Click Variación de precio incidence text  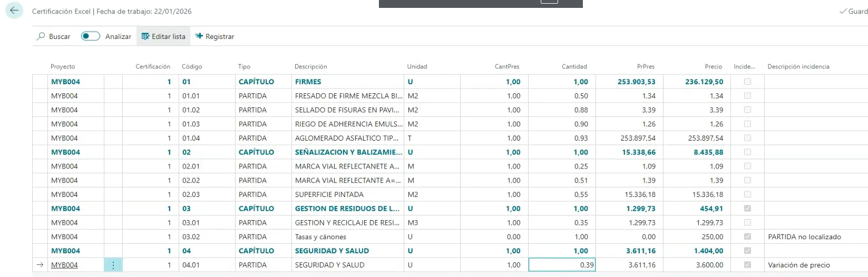click(799, 265)
